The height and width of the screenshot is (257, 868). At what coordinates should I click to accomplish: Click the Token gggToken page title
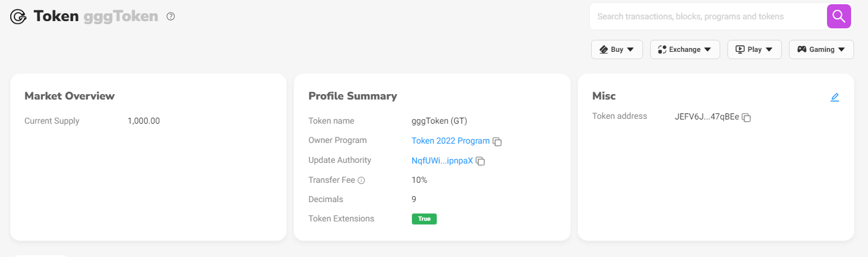[x=95, y=17]
